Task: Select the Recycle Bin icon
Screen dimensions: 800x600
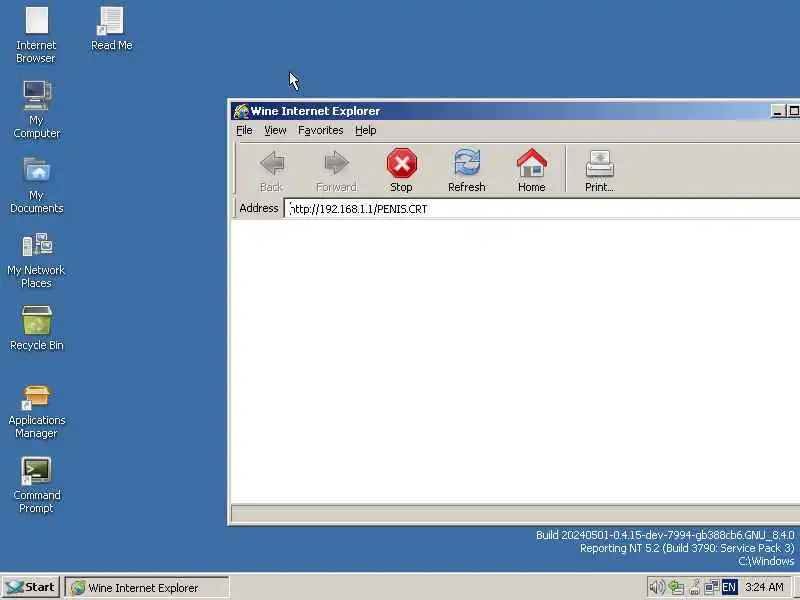Action: point(36,329)
